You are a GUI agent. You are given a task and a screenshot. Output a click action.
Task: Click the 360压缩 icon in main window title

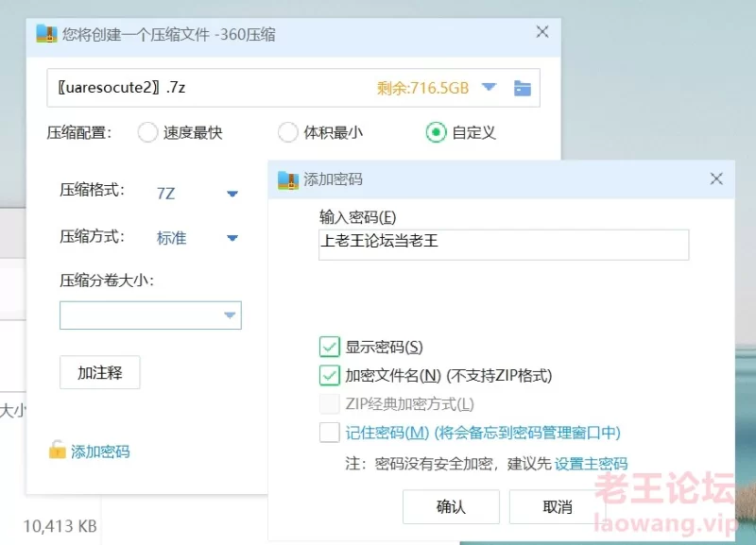[46, 34]
